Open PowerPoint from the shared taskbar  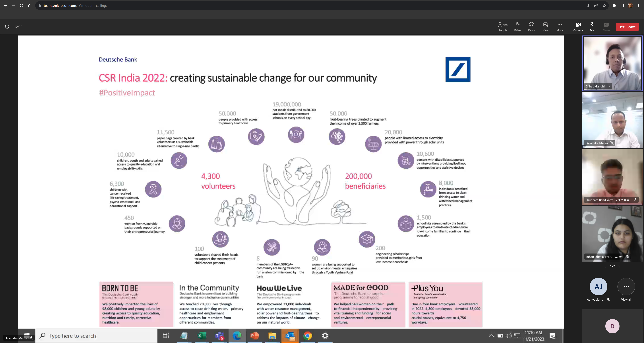pos(254,336)
